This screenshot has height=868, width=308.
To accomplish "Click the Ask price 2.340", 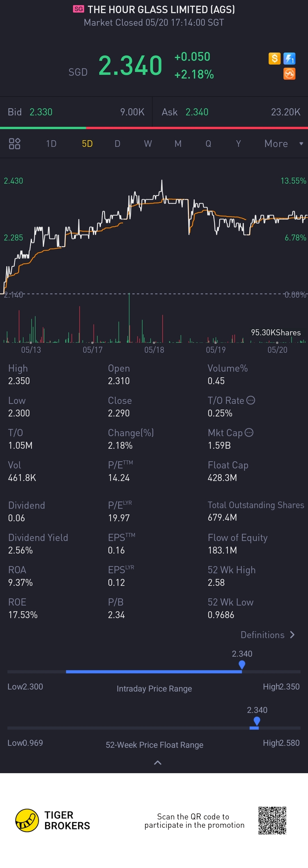I will pyautogui.click(x=197, y=112).
